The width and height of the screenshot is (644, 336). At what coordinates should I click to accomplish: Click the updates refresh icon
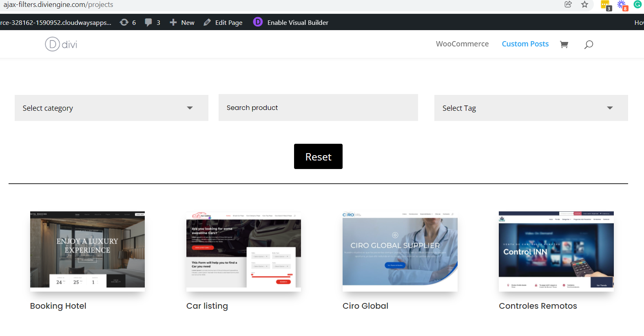point(124,22)
